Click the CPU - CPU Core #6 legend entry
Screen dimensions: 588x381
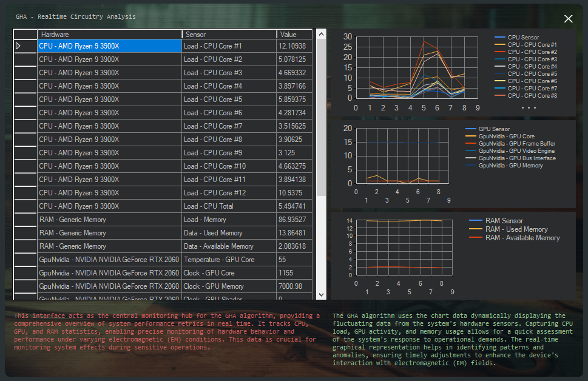pos(525,81)
